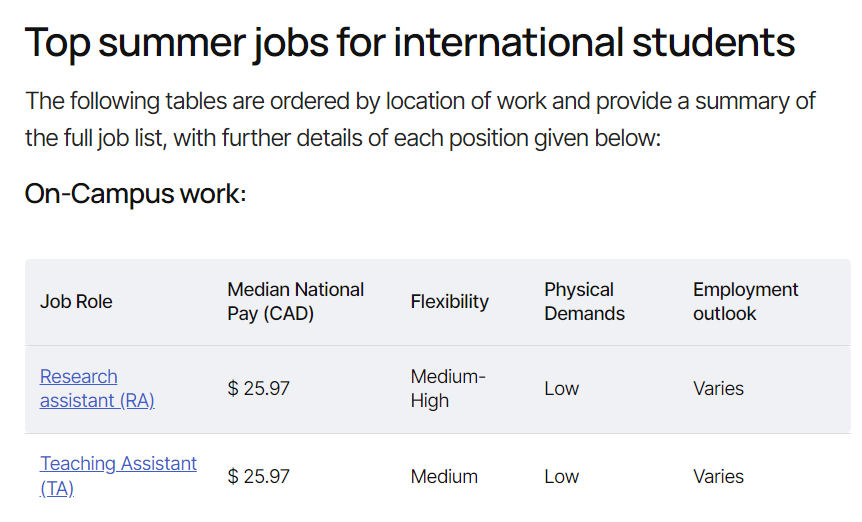Viewport: 862px width, 522px height.
Task: Click Varies in the Teaching Assistant row
Action: pos(718,476)
